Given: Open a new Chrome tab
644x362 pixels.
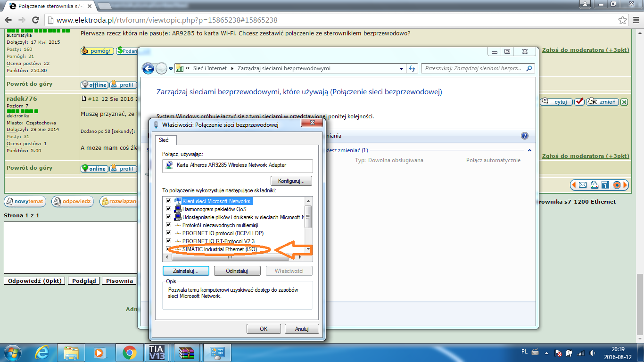Looking at the screenshot, I should [105, 6].
